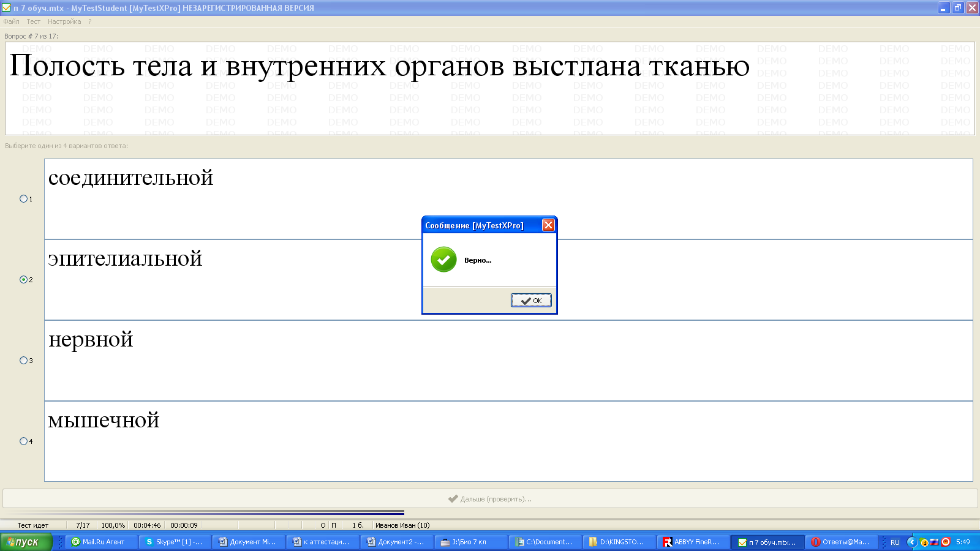Screen dimensions: 980x551
Task: Switch to C:\Document... taskbar item
Action: (x=545, y=542)
